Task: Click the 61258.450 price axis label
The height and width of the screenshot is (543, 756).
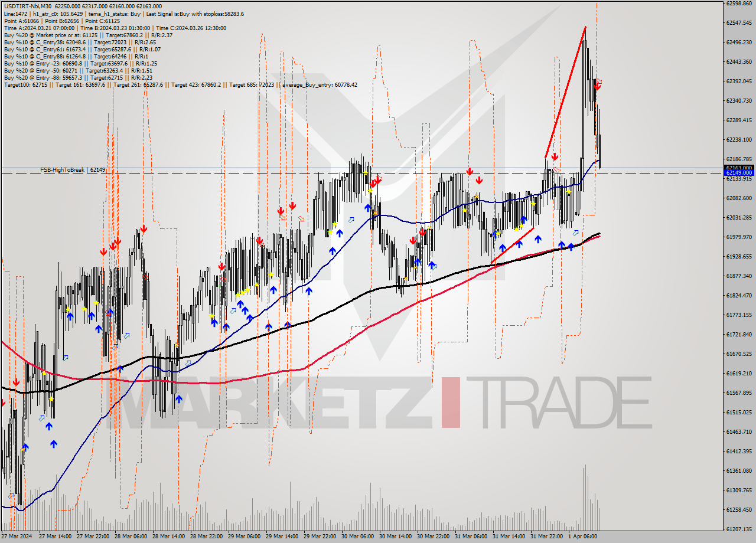Action: click(739, 509)
